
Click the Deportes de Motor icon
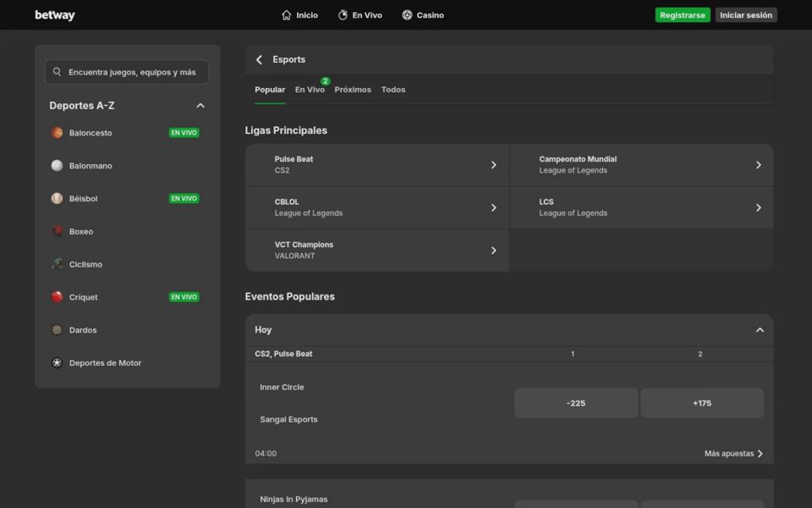(x=57, y=363)
